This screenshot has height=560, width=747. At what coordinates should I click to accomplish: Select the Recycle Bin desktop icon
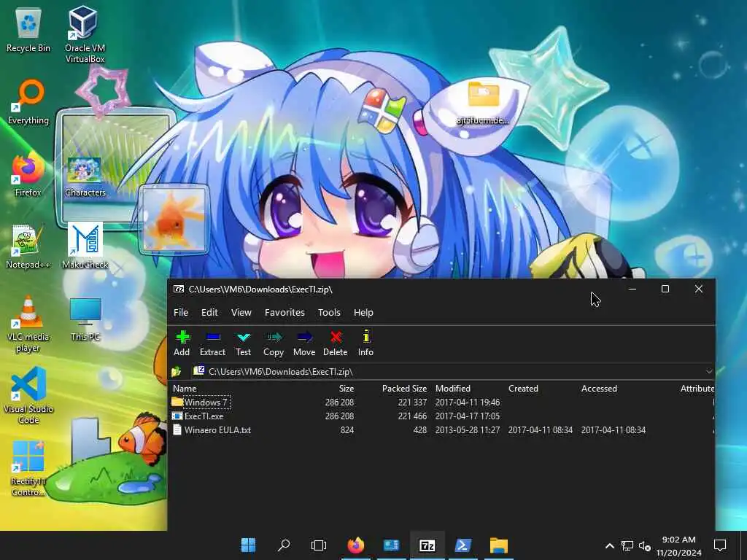click(28, 29)
